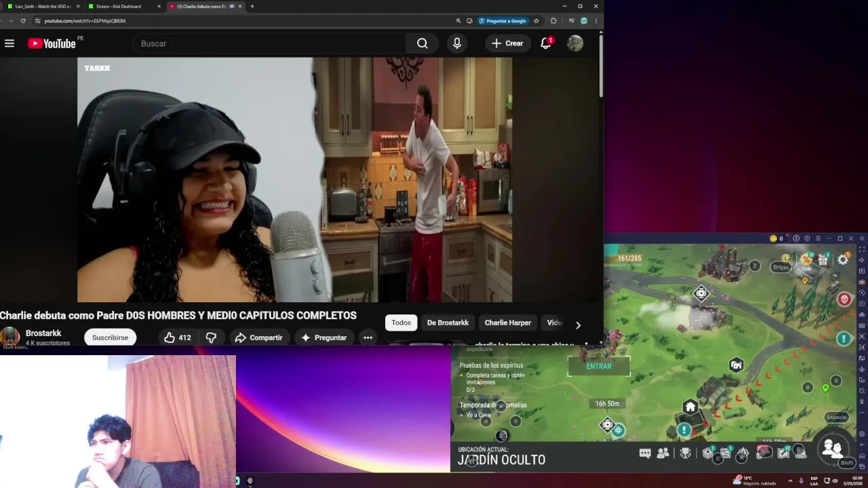Open YouTube notifications bell
868x488 pixels.
tap(546, 43)
